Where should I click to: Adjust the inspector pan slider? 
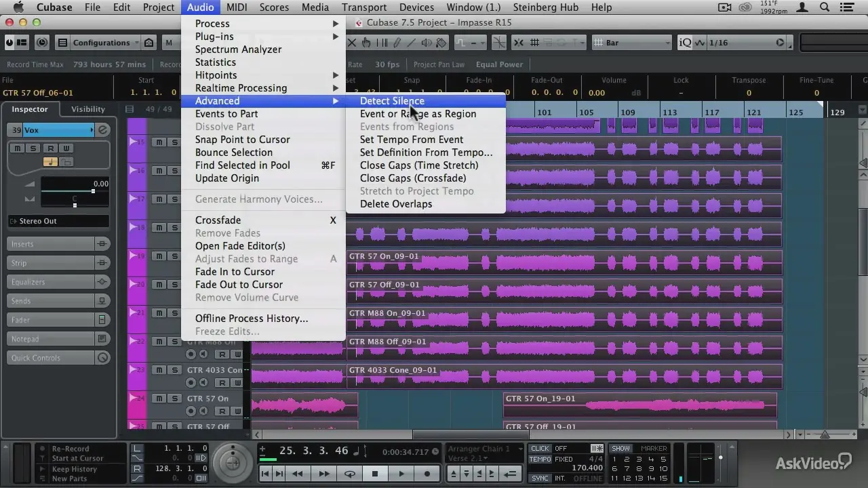click(75, 204)
